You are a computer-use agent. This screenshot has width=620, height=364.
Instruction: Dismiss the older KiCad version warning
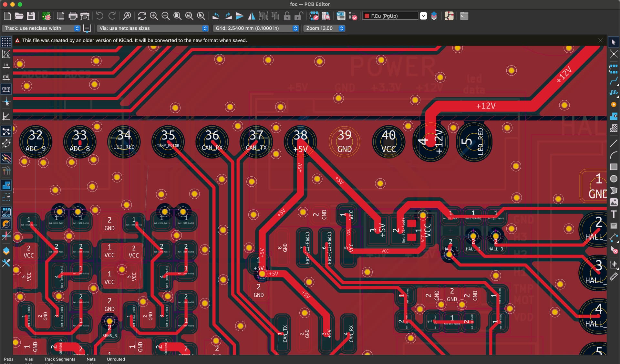click(x=600, y=40)
